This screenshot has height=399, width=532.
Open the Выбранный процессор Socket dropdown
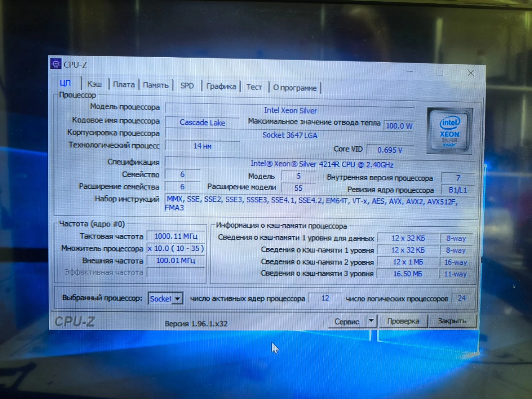(x=165, y=298)
